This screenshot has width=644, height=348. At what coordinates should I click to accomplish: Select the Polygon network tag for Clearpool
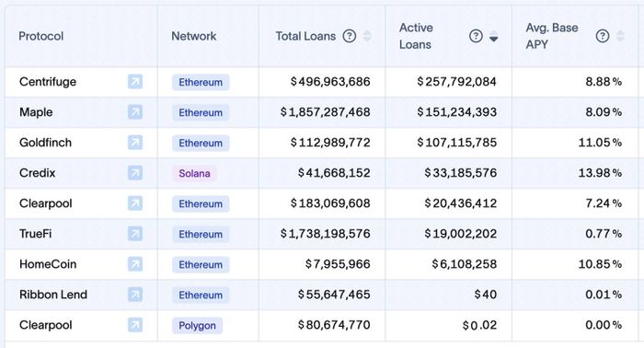click(197, 325)
